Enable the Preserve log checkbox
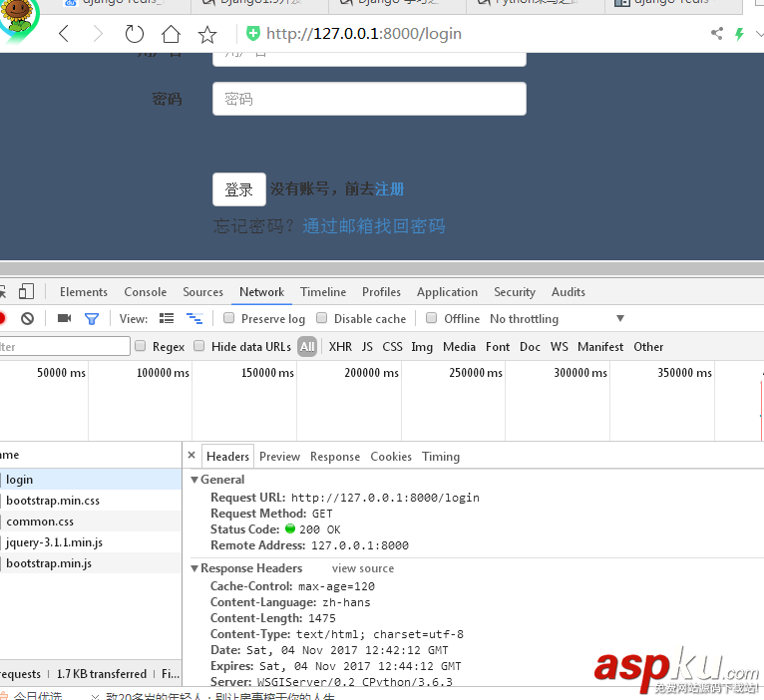Image resolution: width=764 pixels, height=700 pixels. pos(228,318)
